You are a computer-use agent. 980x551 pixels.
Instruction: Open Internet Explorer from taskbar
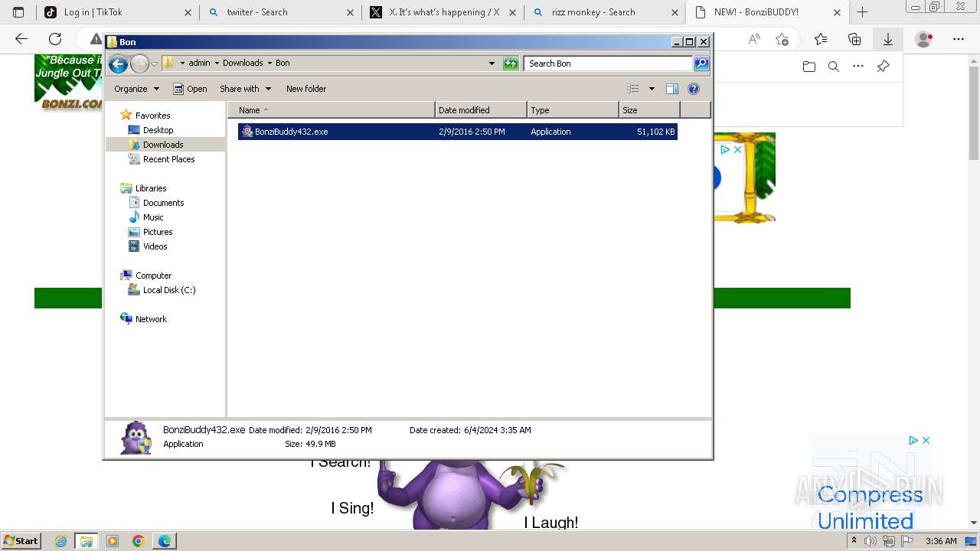[60, 541]
